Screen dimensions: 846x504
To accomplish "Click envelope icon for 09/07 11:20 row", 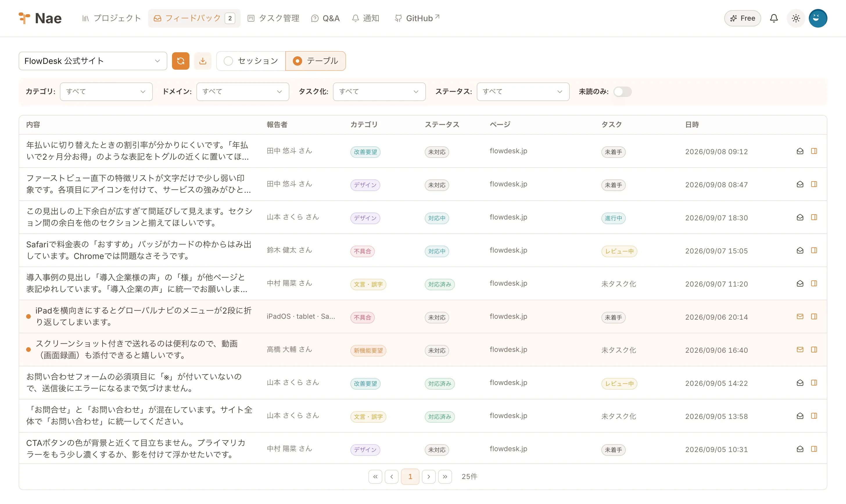I will pyautogui.click(x=800, y=284).
